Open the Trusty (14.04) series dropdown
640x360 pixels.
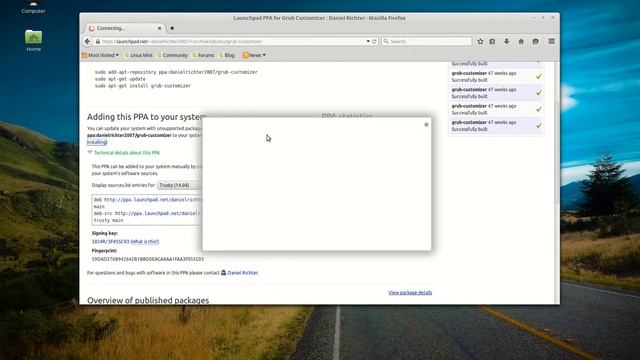pyautogui.click(x=180, y=185)
